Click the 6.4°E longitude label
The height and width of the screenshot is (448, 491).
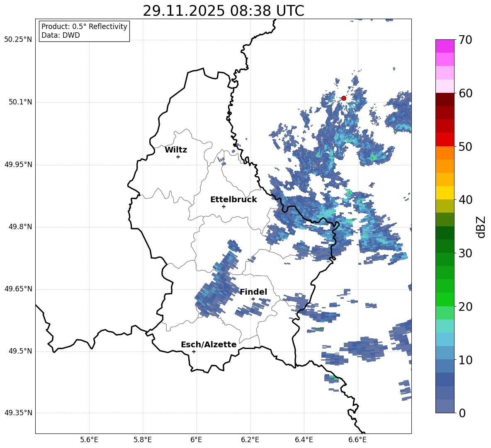[x=304, y=440]
